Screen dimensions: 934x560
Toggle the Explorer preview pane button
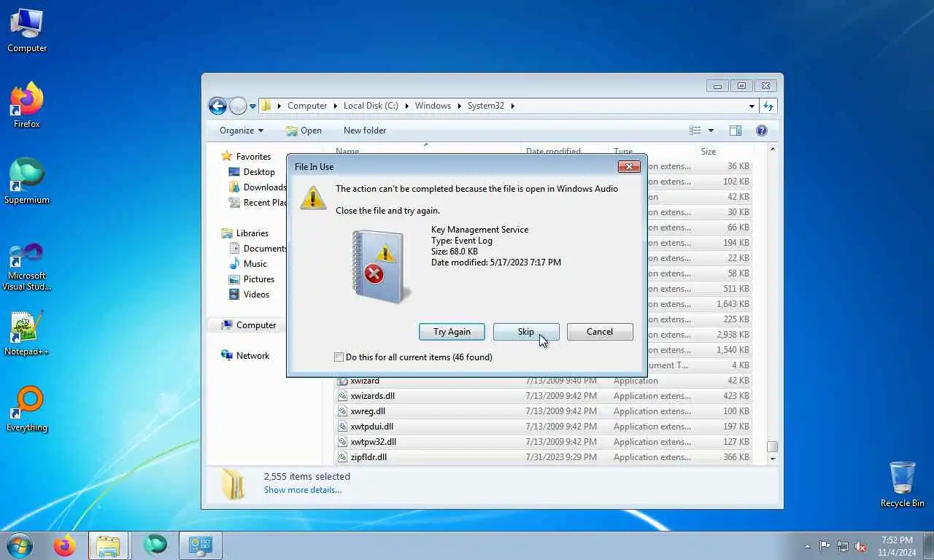(x=736, y=131)
